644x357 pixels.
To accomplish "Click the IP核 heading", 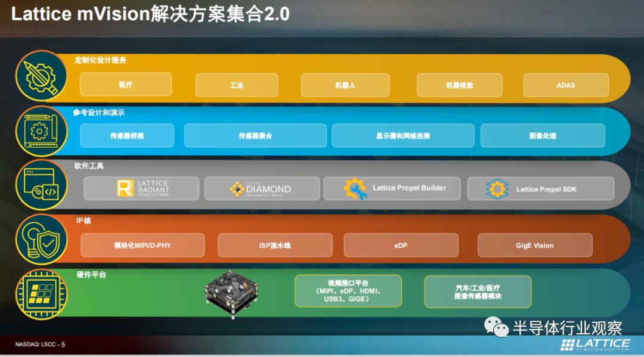I will pyautogui.click(x=84, y=221).
